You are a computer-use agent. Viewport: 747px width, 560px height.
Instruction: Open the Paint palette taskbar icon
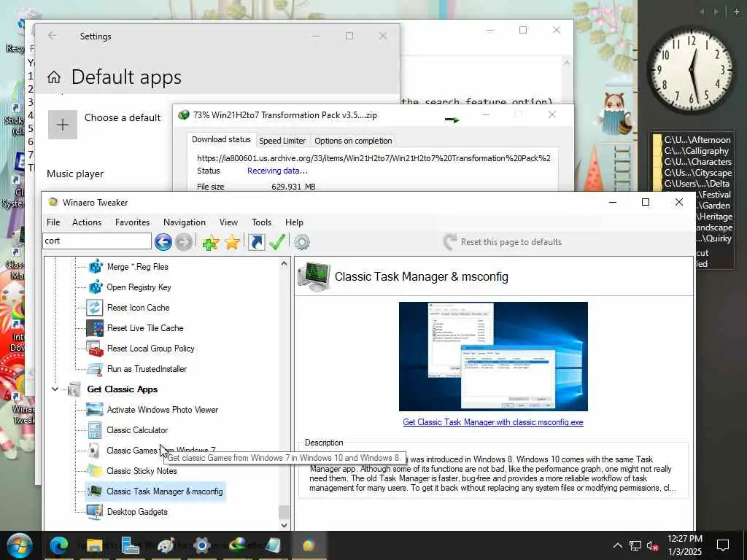[166, 545]
